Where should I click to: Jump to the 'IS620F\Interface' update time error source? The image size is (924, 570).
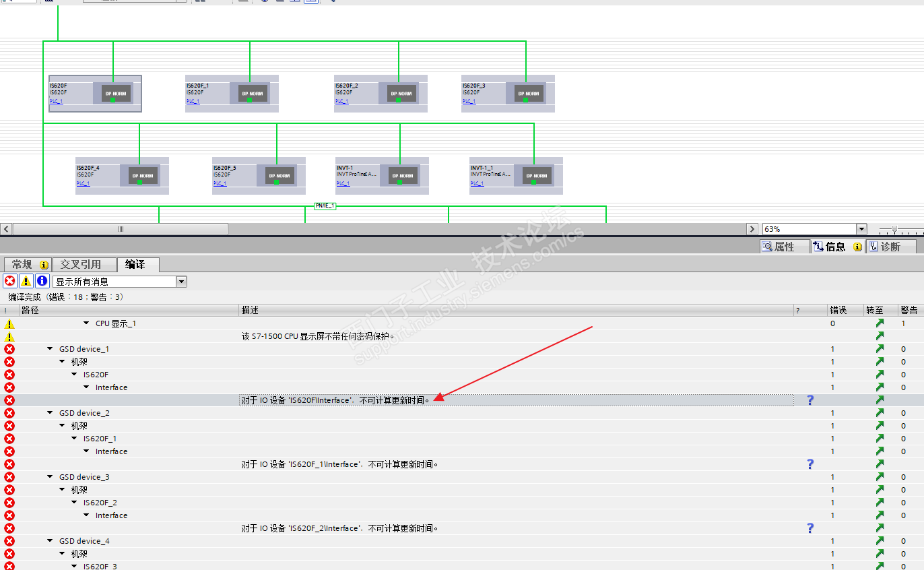click(880, 400)
